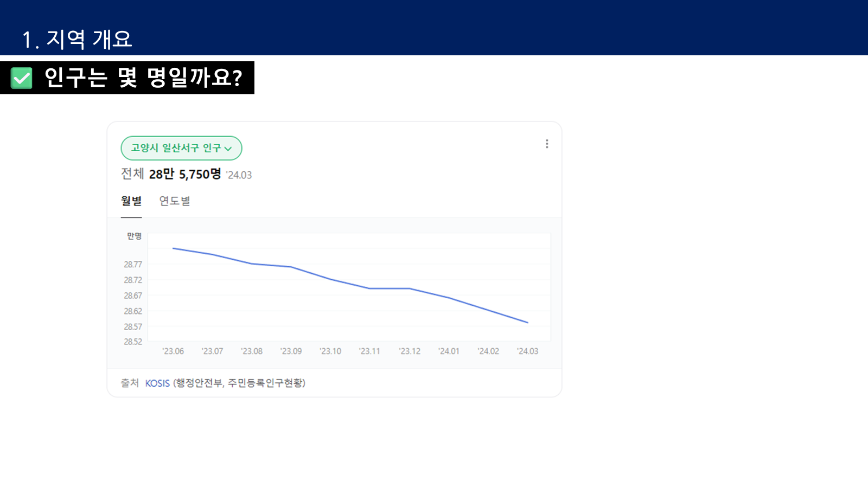This screenshot has width=868, height=488.
Task: Open the KOSIS source link
Action: click(x=157, y=383)
